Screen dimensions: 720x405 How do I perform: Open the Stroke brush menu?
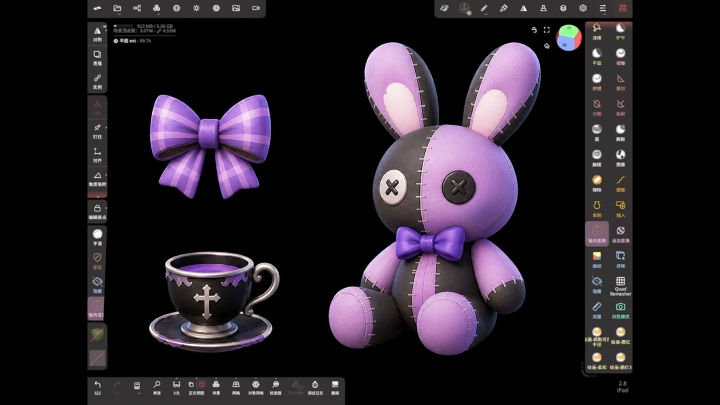pyautogui.click(x=484, y=8)
